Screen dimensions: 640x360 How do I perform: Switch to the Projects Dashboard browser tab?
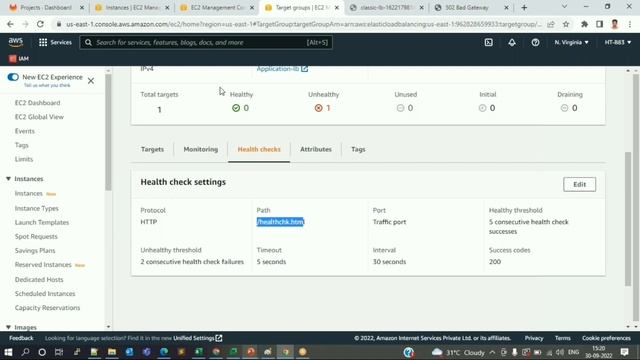(46, 7)
